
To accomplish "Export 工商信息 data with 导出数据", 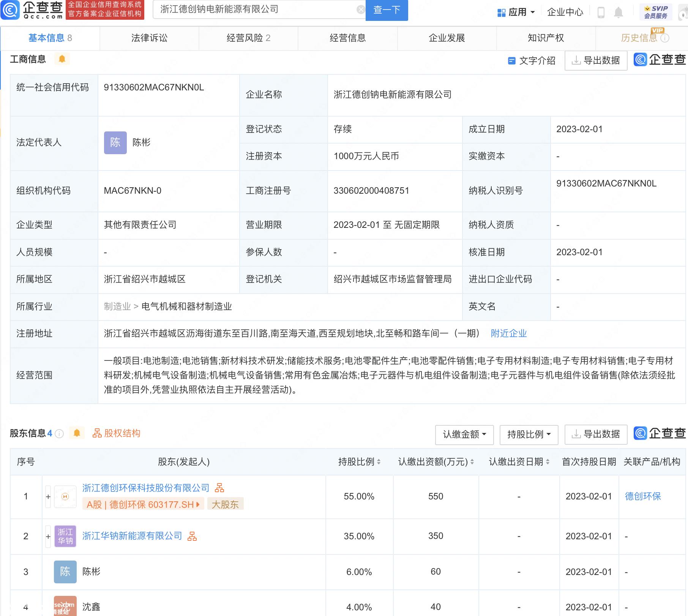I will 596,61.
